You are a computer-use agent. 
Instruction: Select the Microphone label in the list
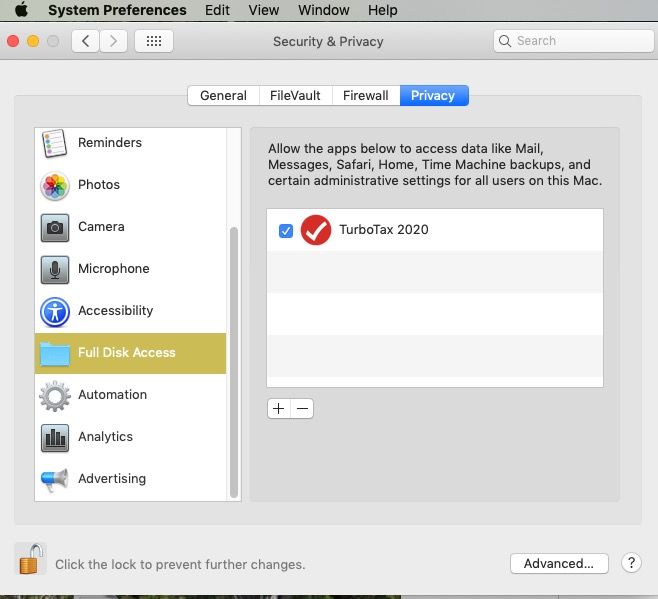[x=114, y=269]
